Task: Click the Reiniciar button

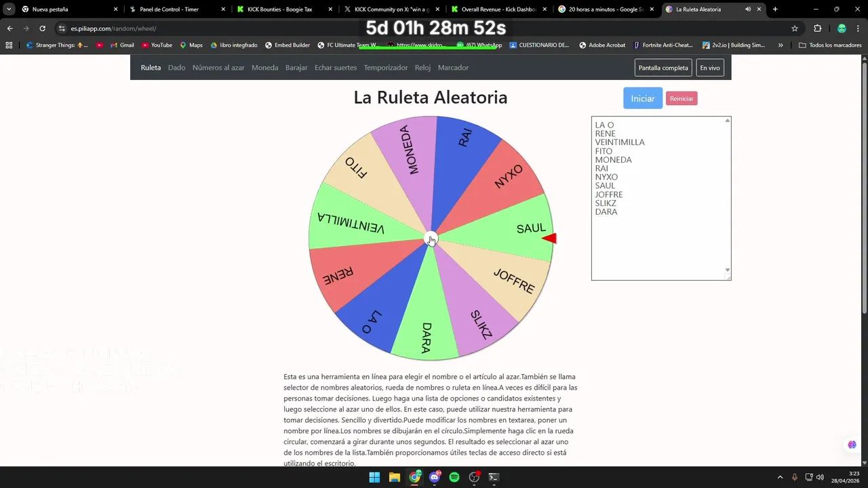Action: (x=682, y=98)
